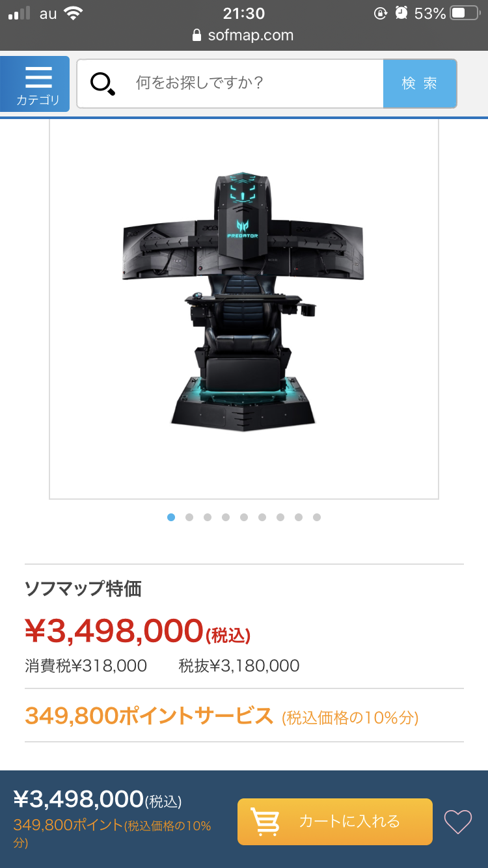Focus the 何をお探しですか search field
Viewport: 488px width, 868px height.
coord(230,83)
